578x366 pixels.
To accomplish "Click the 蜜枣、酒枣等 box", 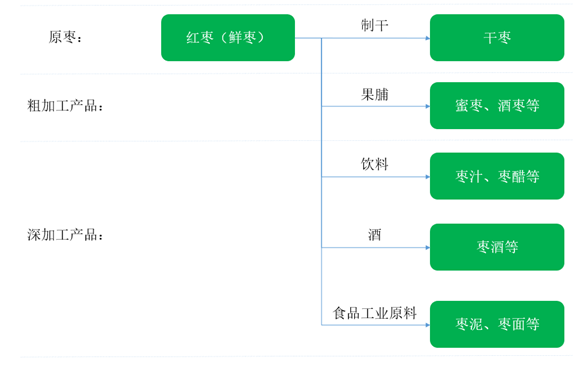I will click(497, 106).
